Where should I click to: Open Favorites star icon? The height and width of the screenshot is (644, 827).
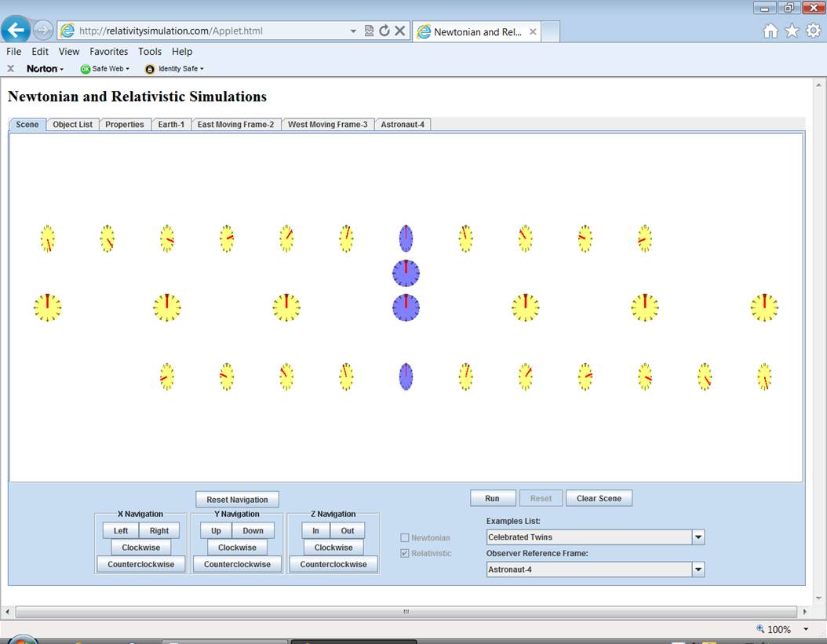point(792,31)
